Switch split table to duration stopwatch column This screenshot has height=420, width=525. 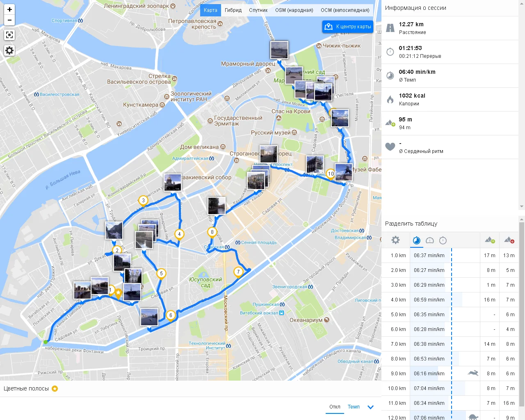coord(443,240)
